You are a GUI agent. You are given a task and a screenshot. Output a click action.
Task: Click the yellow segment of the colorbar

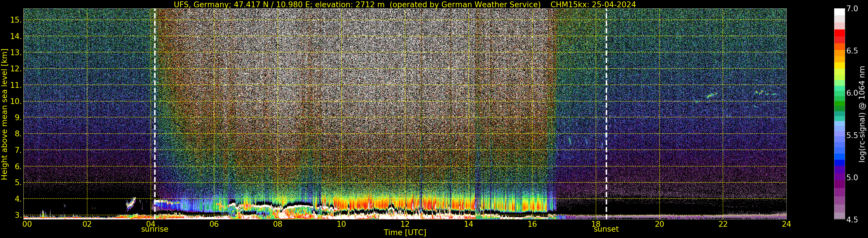839,66
